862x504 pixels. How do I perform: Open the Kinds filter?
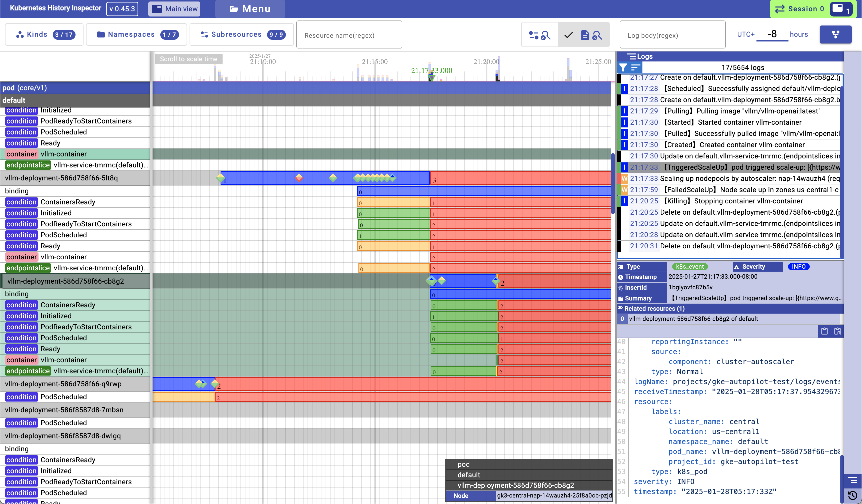tap(44, 34)
